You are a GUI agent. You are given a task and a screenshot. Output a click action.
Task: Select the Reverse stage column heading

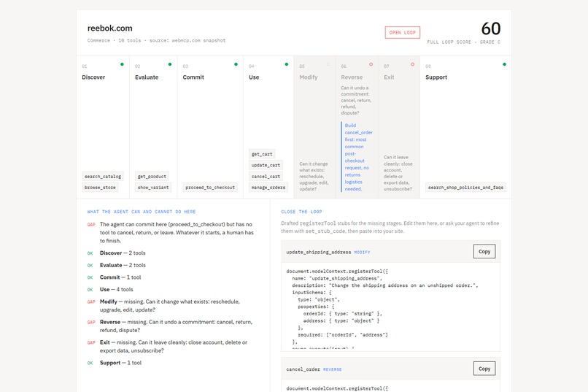click(x=352, y=77)
